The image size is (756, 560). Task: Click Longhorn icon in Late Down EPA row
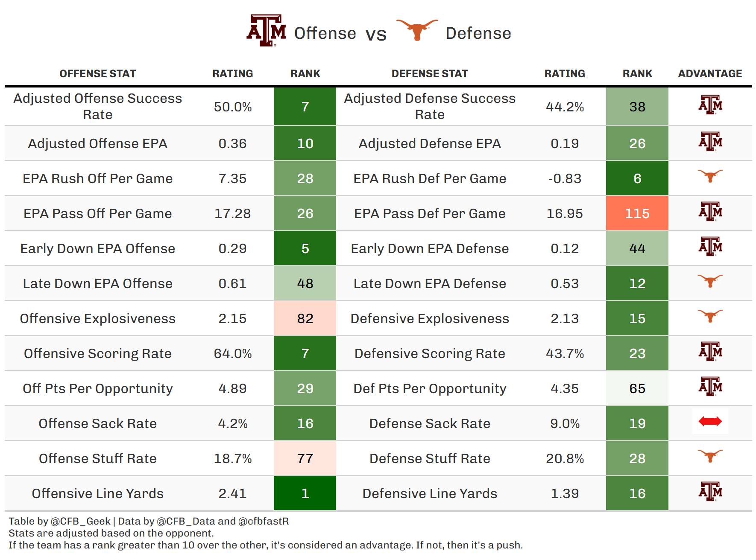710,281
